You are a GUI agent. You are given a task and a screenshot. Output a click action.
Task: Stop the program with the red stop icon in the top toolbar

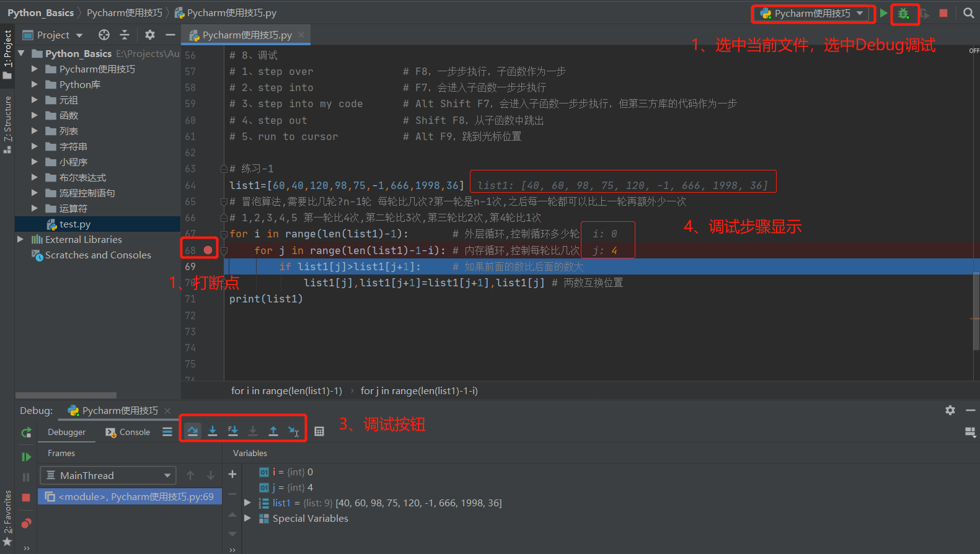pyautogui.click(x=943, y=13)
